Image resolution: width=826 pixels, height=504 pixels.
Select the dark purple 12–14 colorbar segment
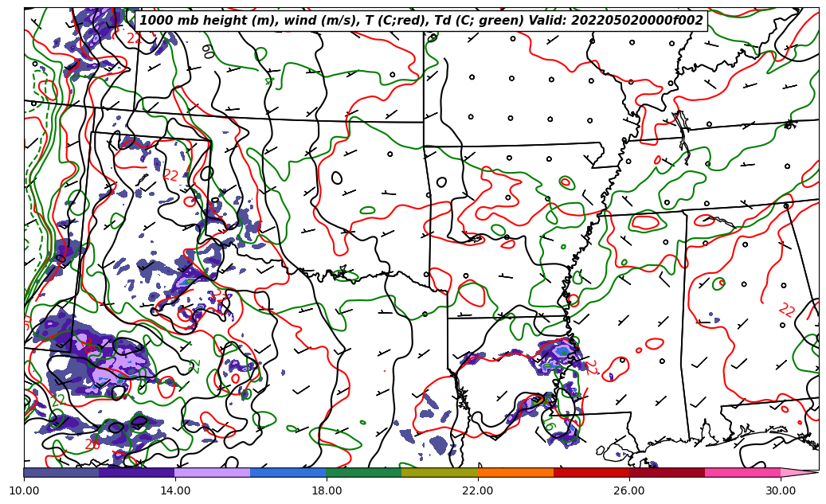point(137,472)
